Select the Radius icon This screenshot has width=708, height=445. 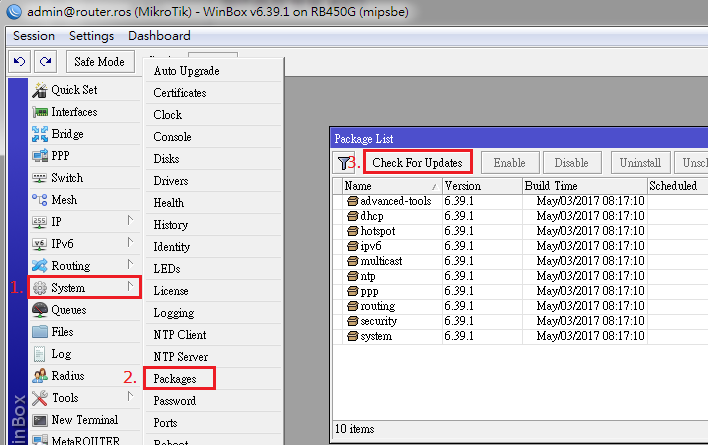coord(40,375)
